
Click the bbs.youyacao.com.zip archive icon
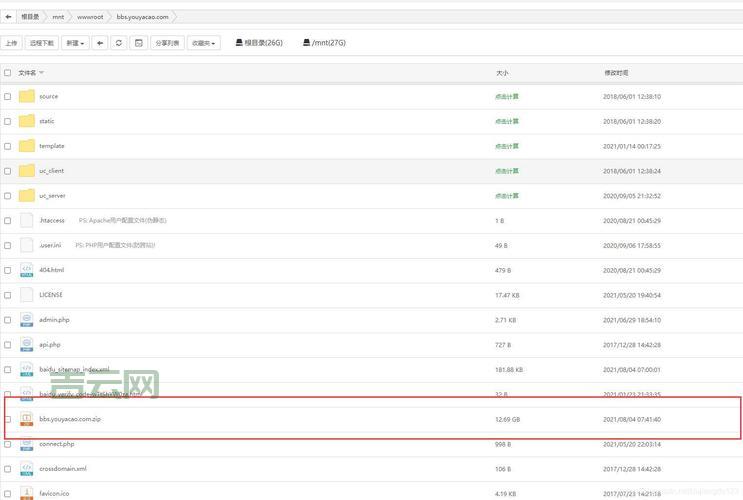pos(27,419)
